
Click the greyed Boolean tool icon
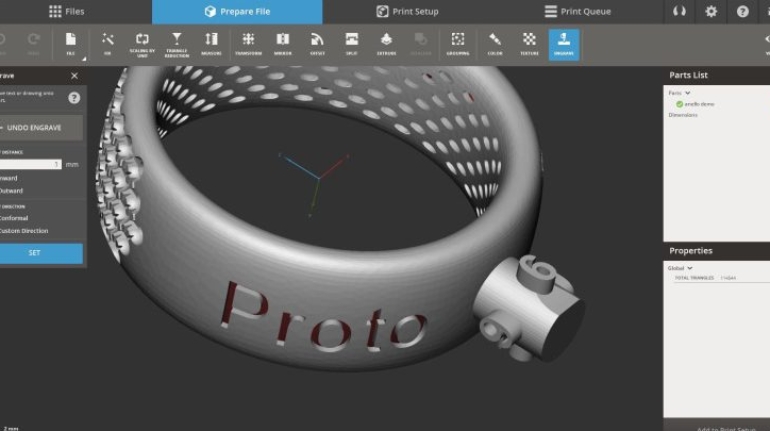(x=421, y=44)
